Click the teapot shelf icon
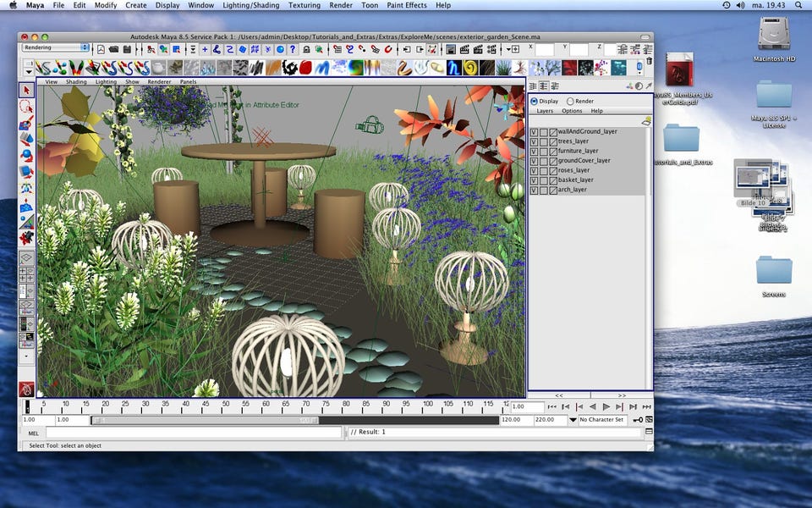This screenshot has width=812, height=508. 158,68
